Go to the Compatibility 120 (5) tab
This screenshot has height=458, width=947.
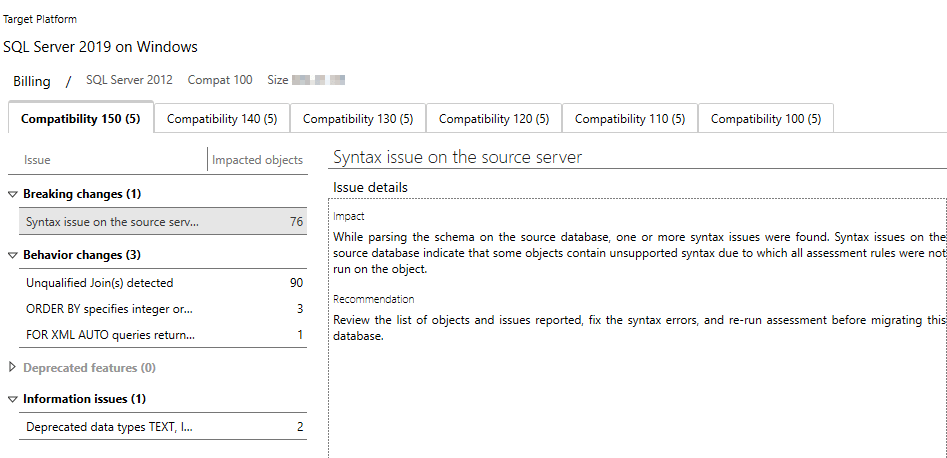(x=493, y=119)
